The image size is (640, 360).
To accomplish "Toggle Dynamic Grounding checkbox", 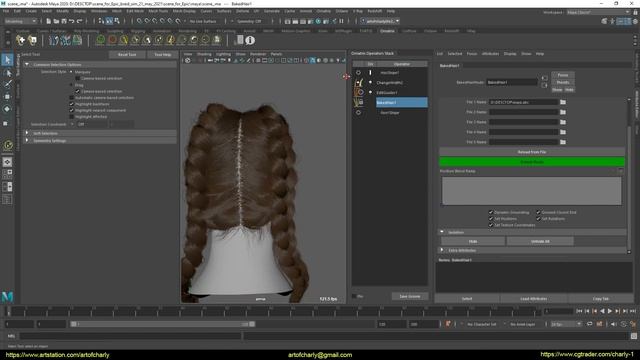I will click(x=491, y=212).
